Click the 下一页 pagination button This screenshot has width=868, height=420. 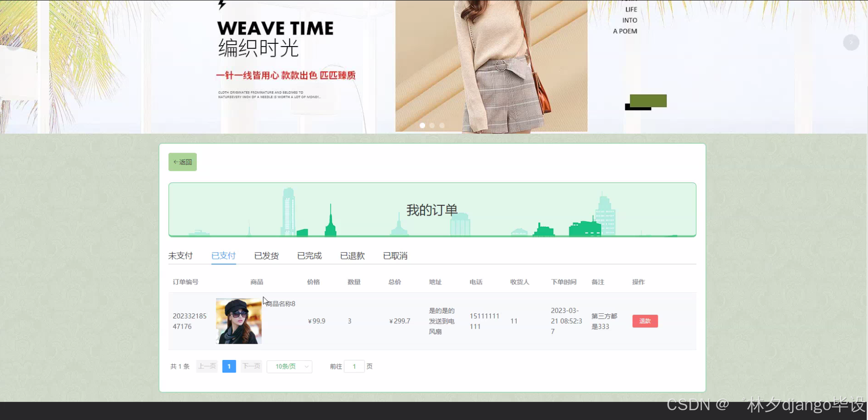click(x=251, y=366)
